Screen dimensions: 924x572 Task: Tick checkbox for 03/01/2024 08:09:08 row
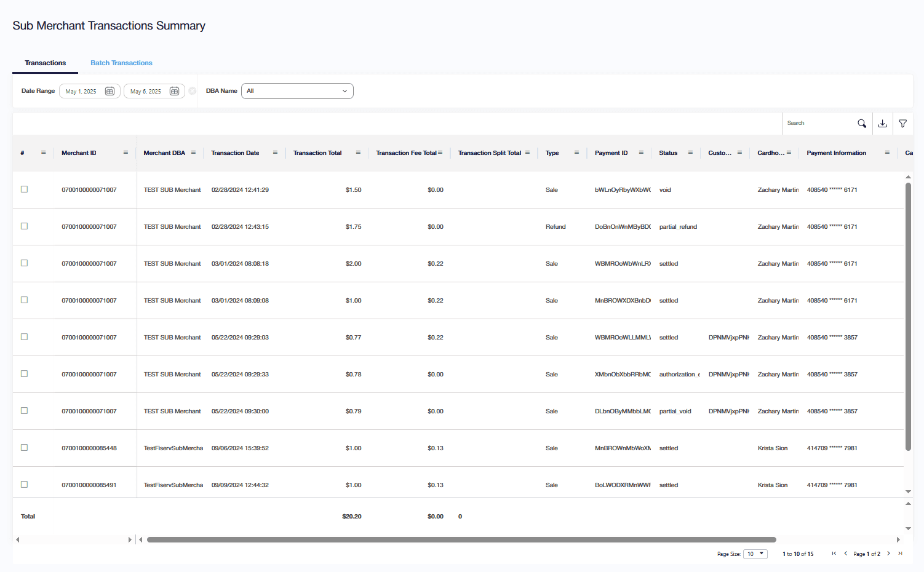(x=25, y=300)
